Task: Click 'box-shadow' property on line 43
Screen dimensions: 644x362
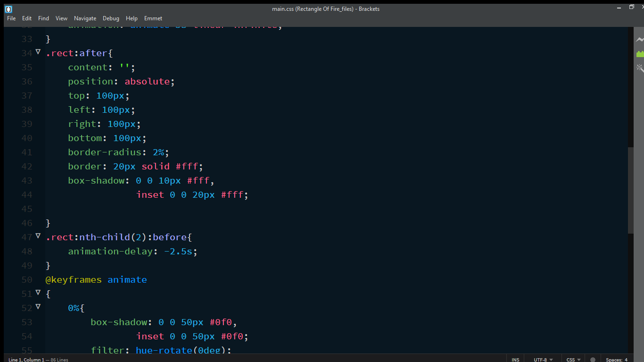Action: click(x=96, y=181)
